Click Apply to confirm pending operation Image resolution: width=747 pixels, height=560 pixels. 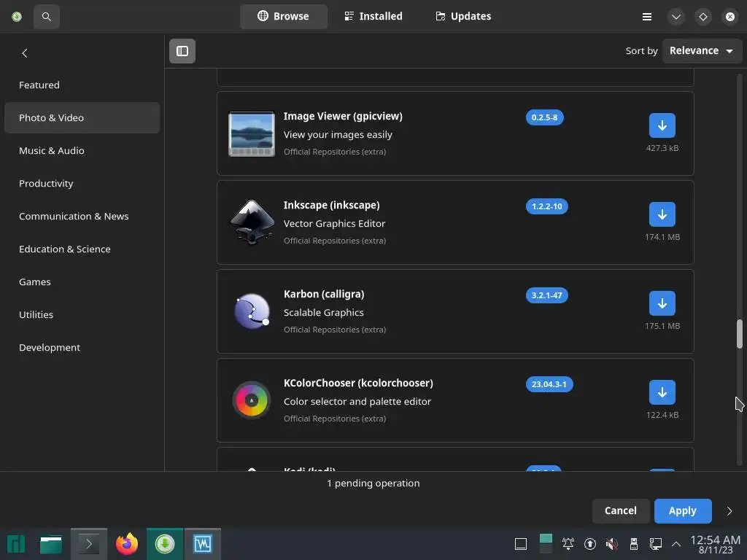point(683,511)
